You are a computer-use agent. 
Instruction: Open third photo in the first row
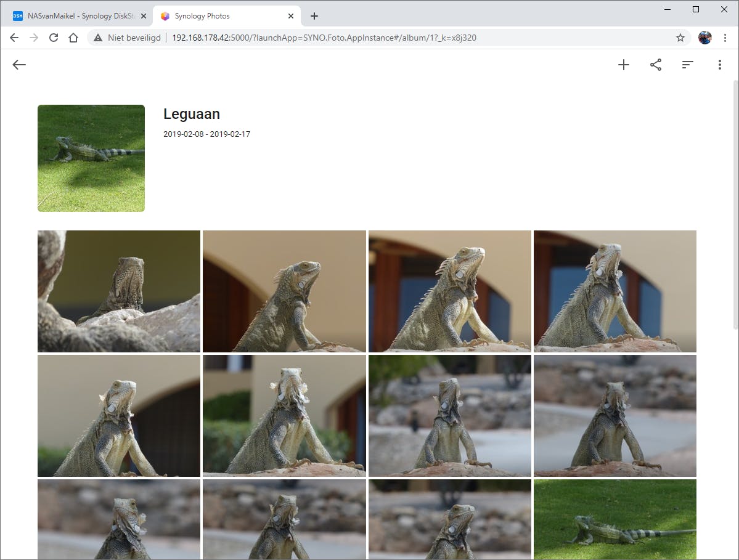click(449, 291)
